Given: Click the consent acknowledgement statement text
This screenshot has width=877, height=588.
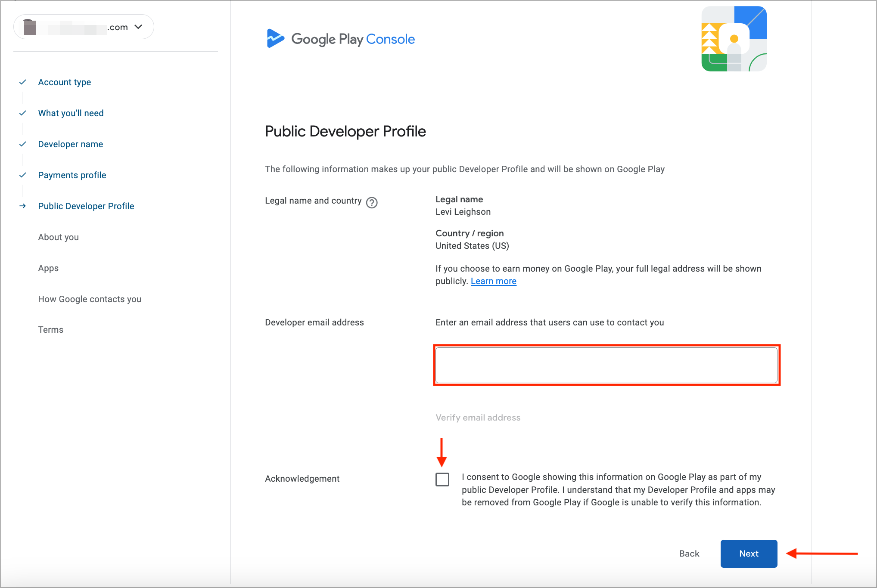Looking at the screenshot, I should coord(619,490).
